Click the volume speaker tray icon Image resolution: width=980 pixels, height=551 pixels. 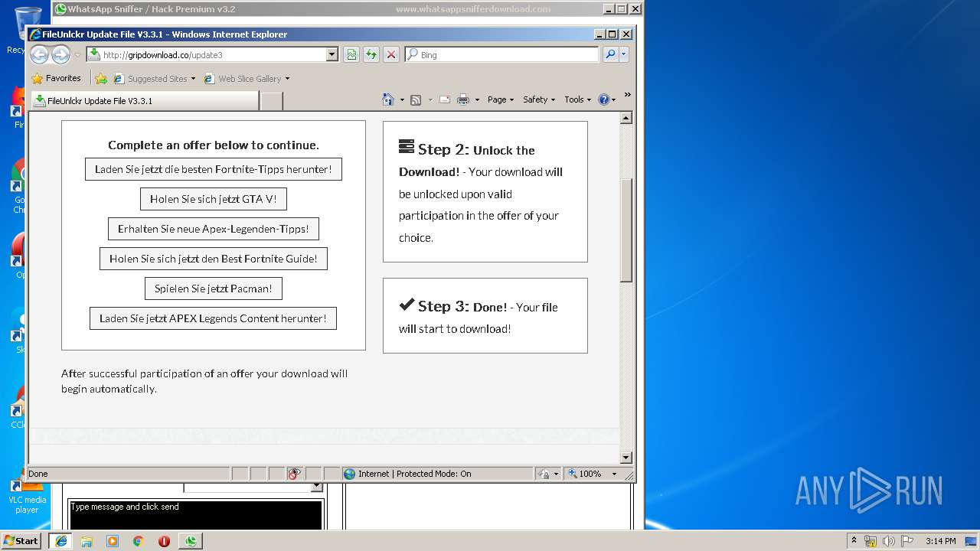889,541
